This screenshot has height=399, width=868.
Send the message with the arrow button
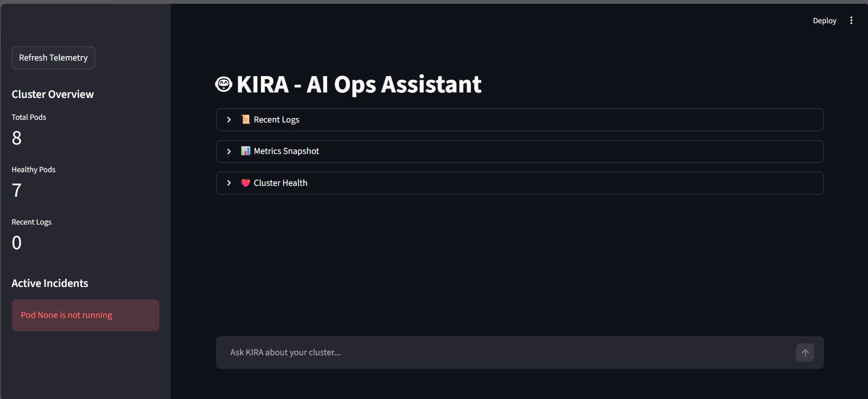805,353
